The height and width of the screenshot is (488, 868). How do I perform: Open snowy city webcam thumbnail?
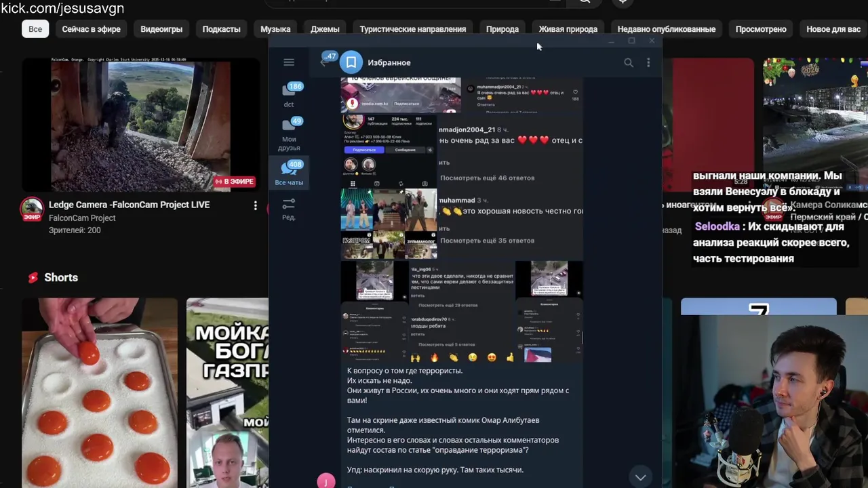click(815, 125)
